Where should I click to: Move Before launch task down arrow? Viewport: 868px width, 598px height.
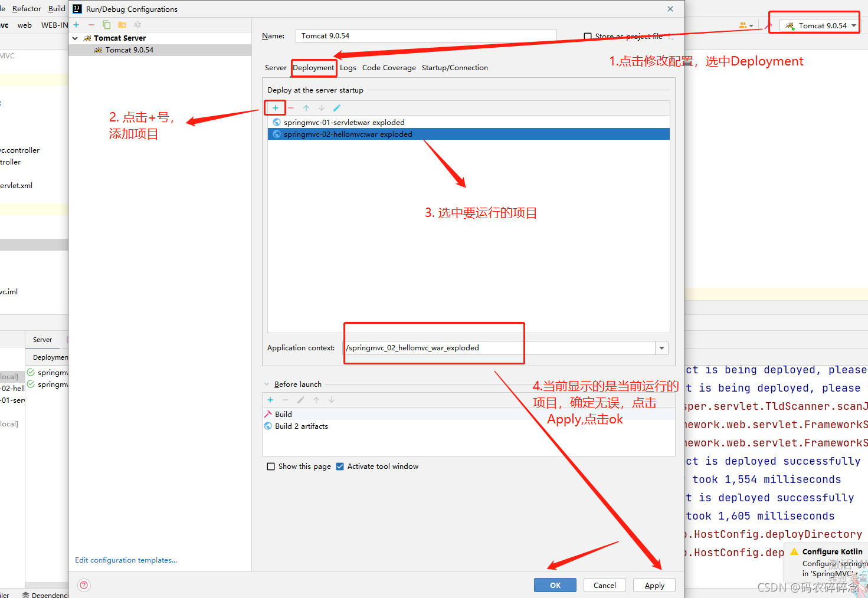pos(332,400)
